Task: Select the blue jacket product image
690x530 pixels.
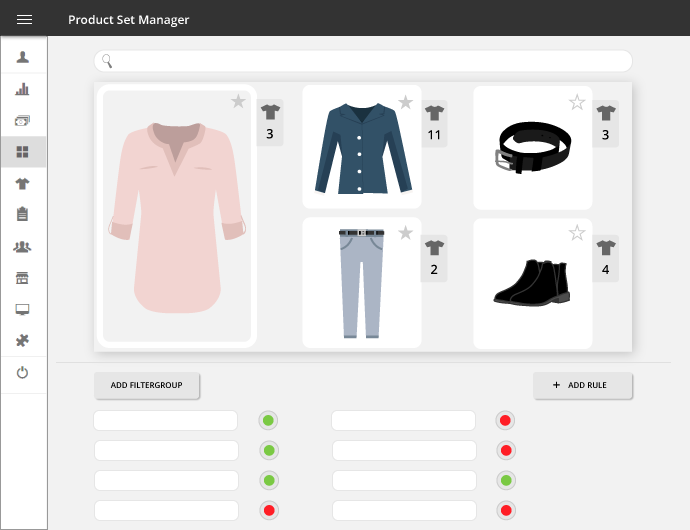Action: [363, 148]
